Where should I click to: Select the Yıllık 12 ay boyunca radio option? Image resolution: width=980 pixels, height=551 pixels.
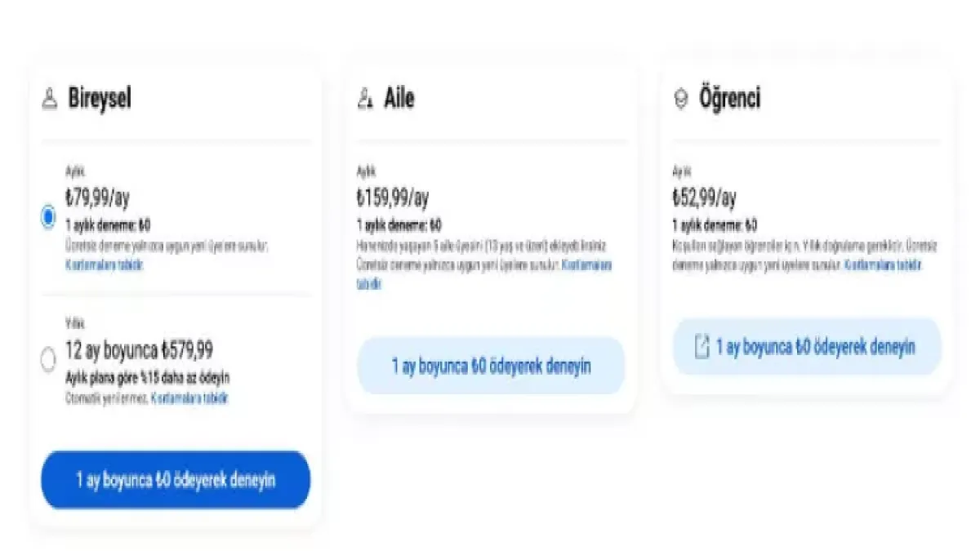(48, 358)
